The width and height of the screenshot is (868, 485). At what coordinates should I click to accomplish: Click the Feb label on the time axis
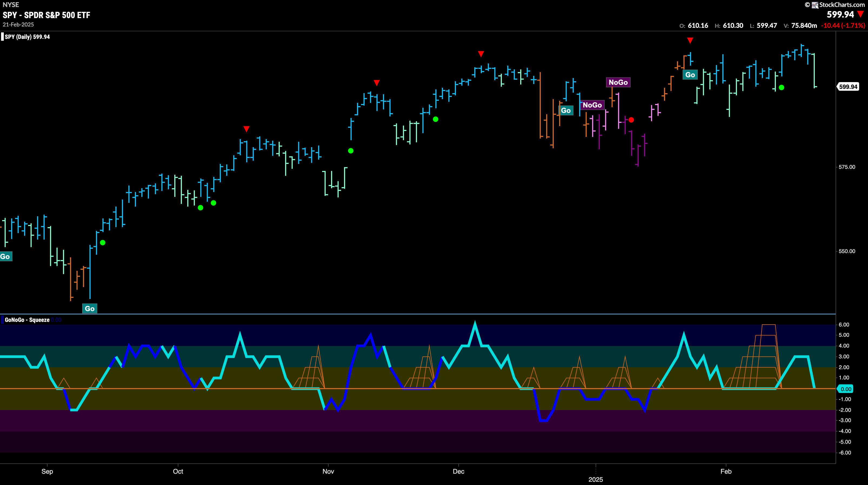pyautogui.click(x=726, y=471)
